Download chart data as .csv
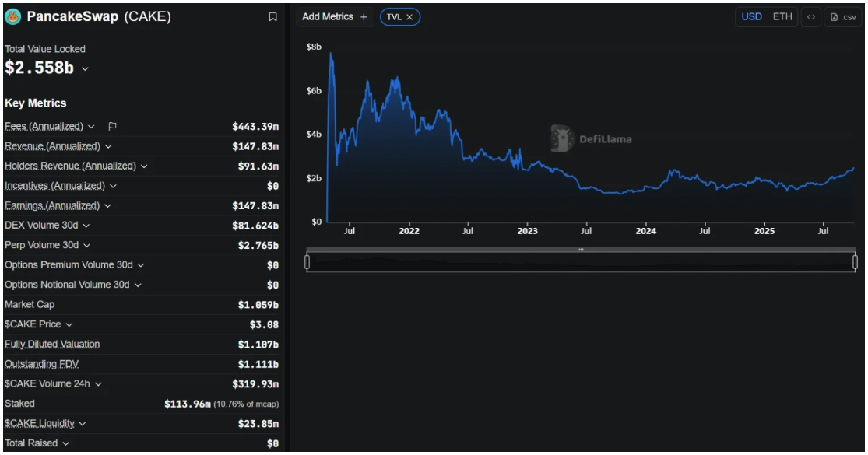The height and width of the screenshot is (455, 868). point(843,17)
